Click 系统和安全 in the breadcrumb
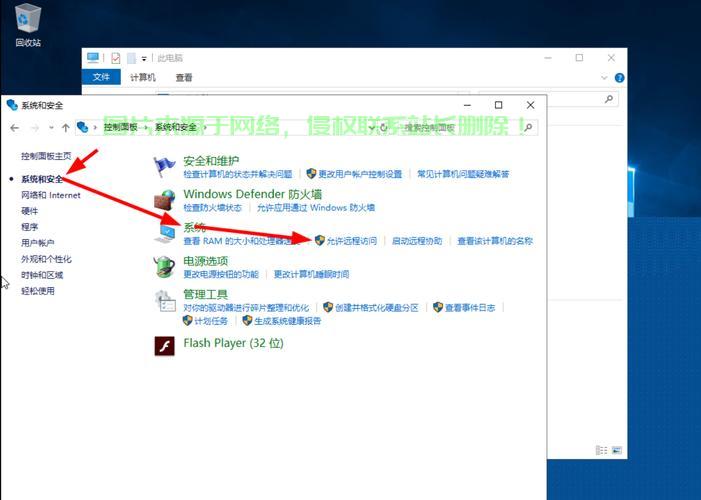701x500 pixels. (176, 127)
